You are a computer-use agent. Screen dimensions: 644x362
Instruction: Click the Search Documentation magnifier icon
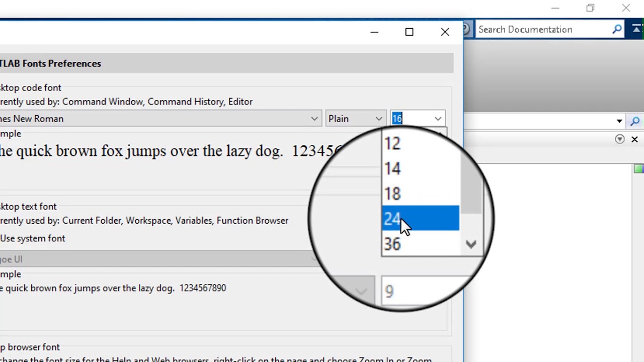[617, 30]
